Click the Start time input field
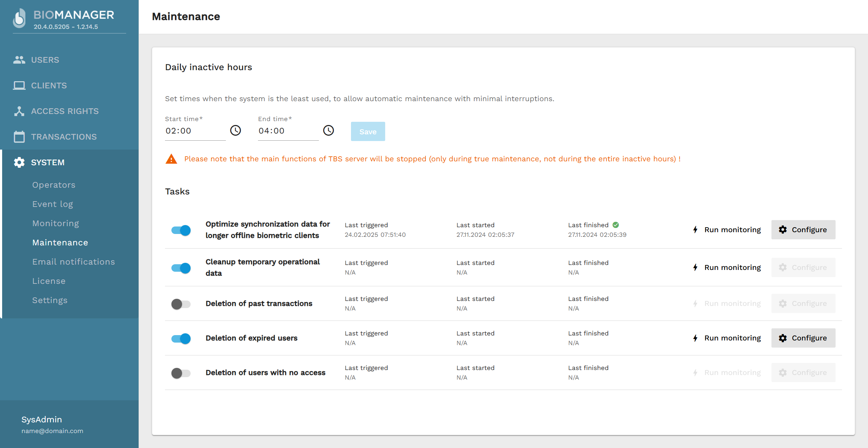The width and height of the screenshot is (868, 448). (x=195, y=131)
